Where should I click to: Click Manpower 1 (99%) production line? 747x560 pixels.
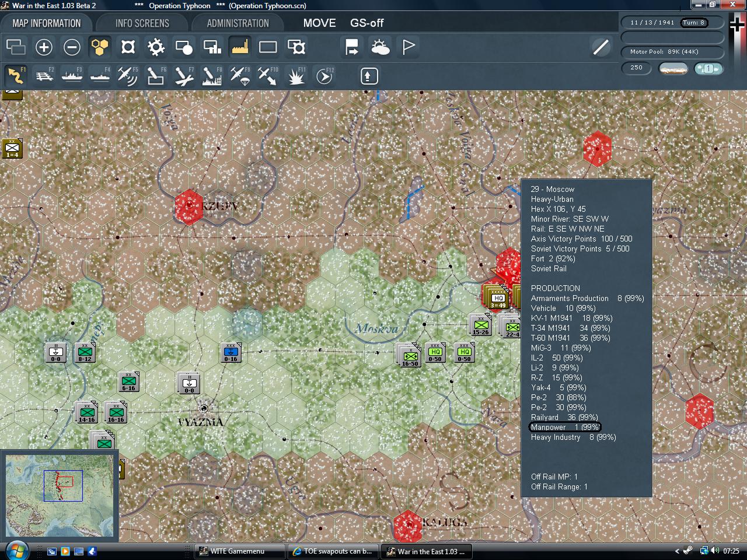click(x=565, y=427)
